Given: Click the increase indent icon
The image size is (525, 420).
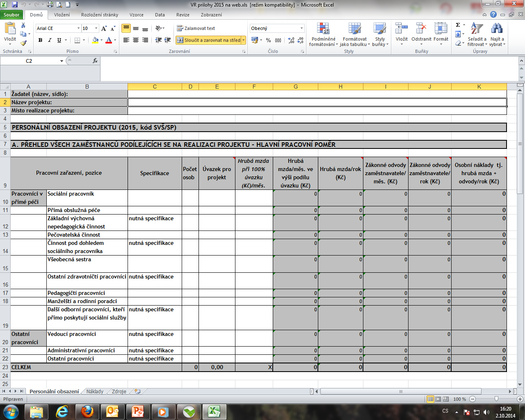Looking at the screenshot, I should (167, 40).
